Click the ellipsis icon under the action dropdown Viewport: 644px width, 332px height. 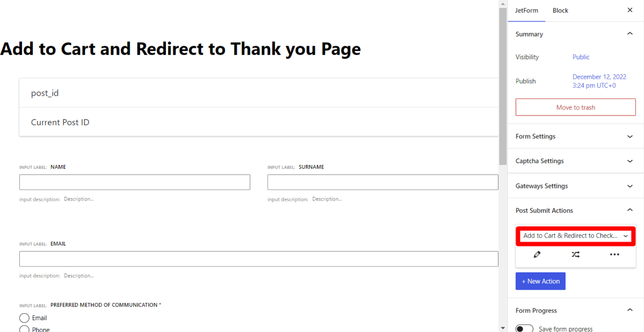coord(614,254)
